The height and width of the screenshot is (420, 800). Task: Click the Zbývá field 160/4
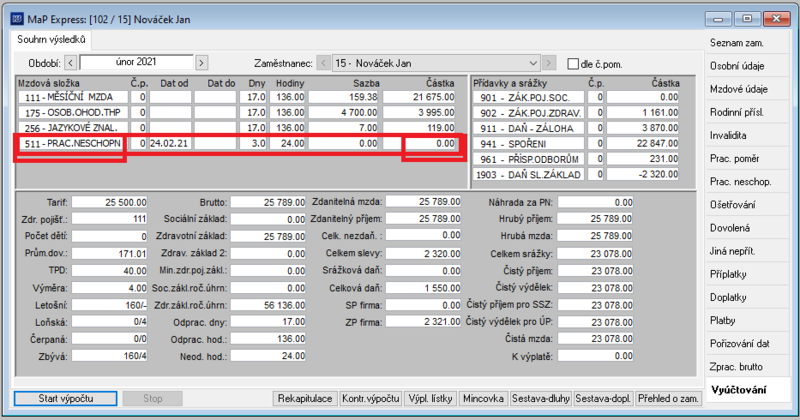pyautogui.click(x=109, y=356)
